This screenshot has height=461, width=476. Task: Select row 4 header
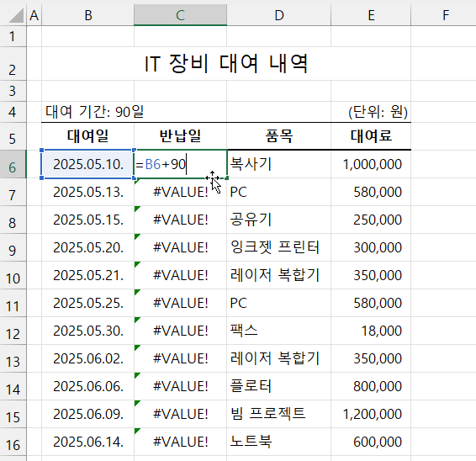pos(13,112)
